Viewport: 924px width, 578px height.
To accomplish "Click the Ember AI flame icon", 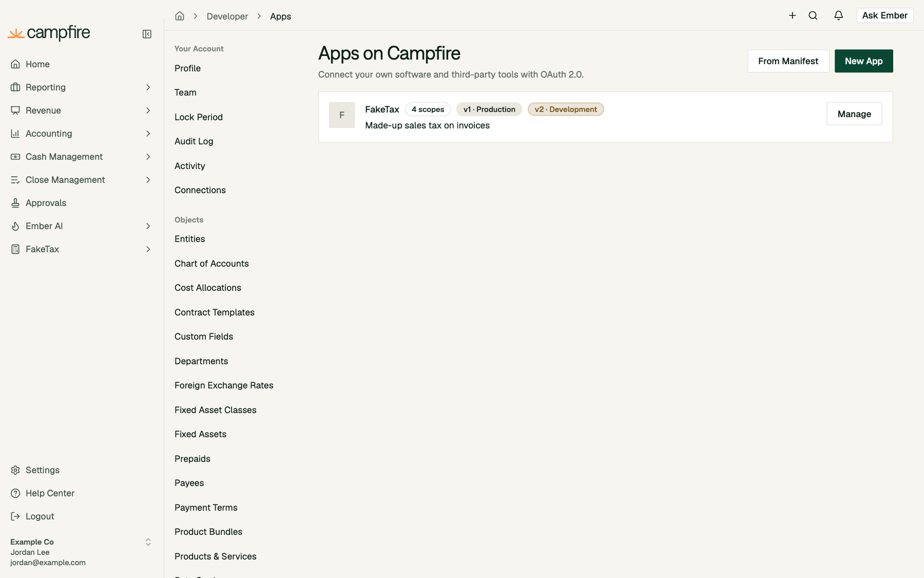I will coord(15,226).
